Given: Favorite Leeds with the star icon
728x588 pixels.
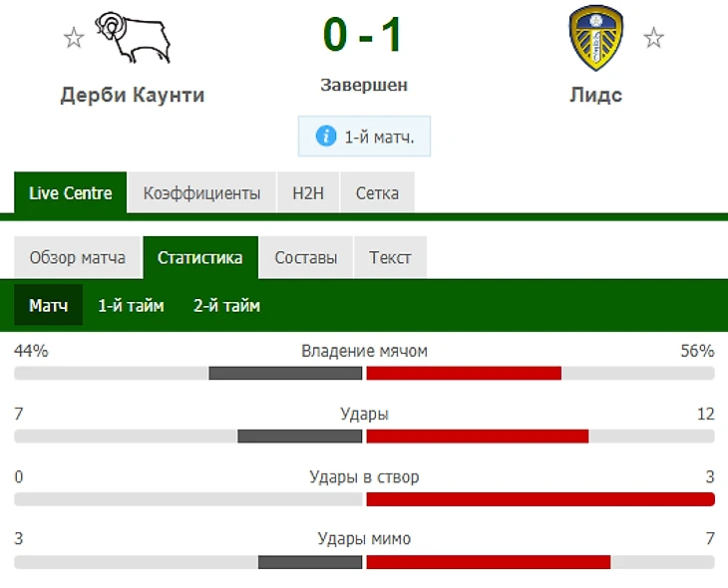Looking at the screenshot, I should click(x=653, y=39).
